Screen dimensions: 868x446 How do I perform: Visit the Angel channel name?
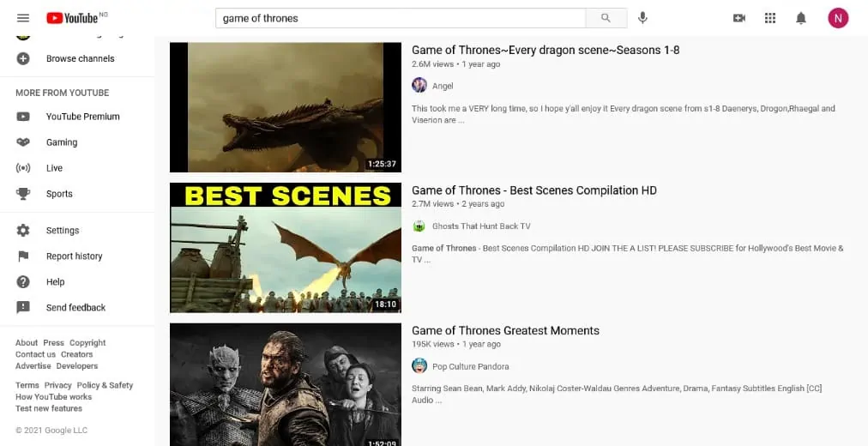(x=443, y=86)
